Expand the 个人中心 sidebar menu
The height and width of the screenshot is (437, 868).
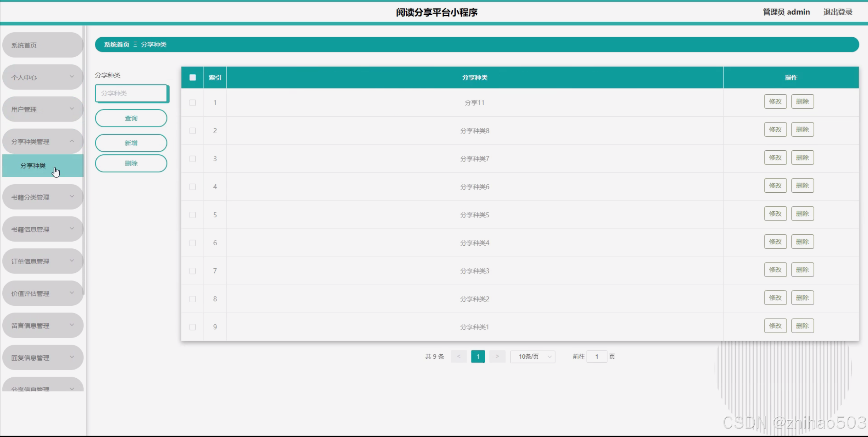point(42,77)
